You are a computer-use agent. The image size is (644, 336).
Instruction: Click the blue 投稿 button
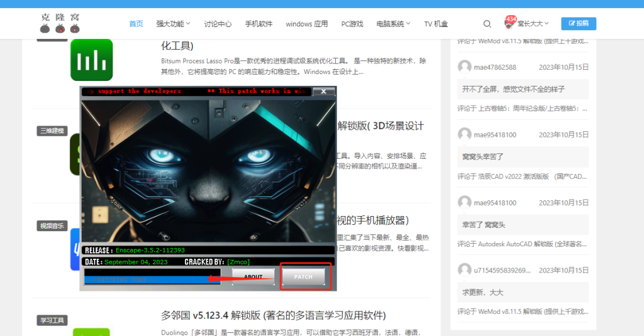[x=579, y=23]
